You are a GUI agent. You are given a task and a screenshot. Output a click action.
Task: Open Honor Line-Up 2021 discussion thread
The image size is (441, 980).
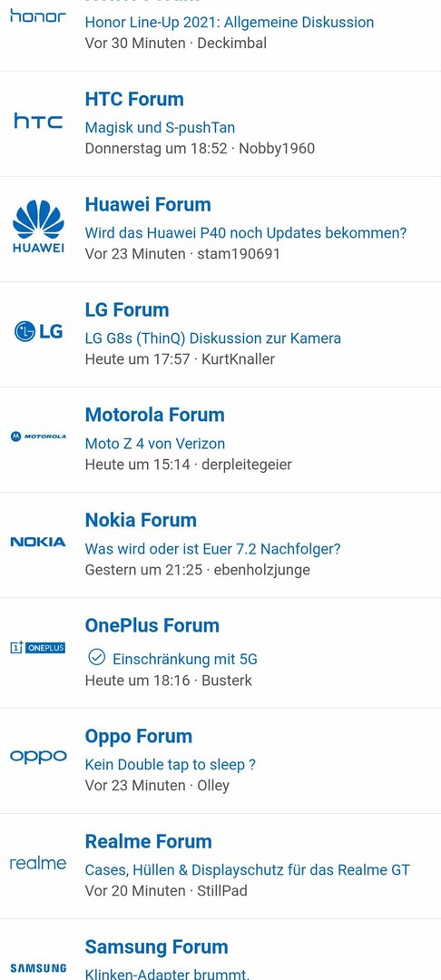[x=230, y=23]
